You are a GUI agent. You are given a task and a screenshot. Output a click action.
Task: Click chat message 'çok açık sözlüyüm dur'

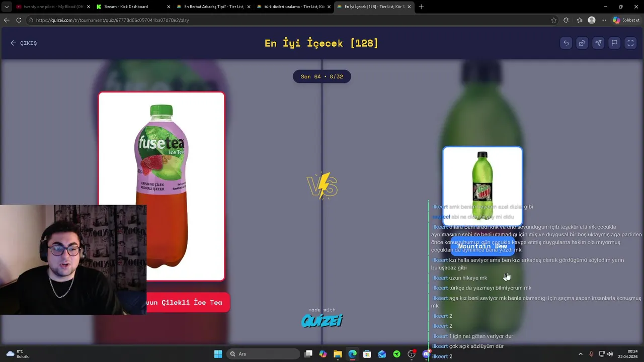(x=476, y=346)
